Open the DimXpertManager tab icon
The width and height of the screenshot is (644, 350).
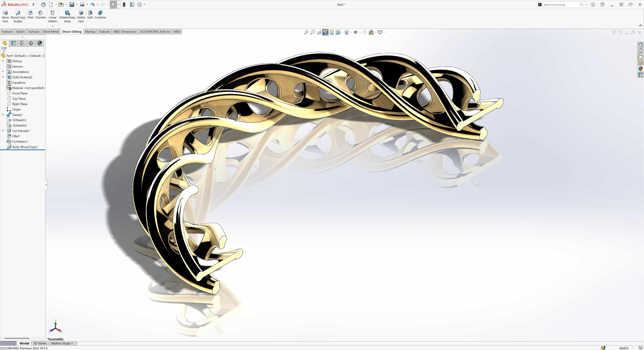coord(31,43)
